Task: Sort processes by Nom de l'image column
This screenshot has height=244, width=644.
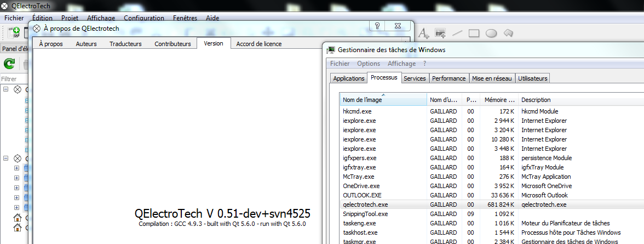Action: [382, 100]
